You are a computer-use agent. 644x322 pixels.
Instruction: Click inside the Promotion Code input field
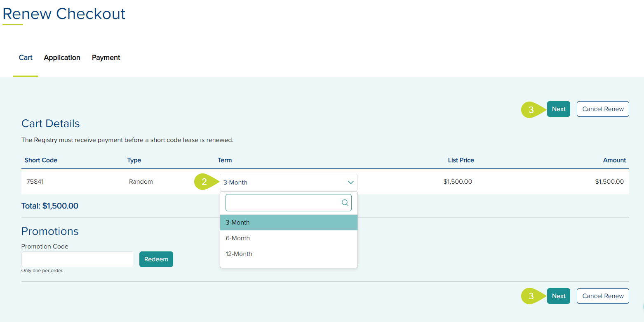(x=77, y=259)
